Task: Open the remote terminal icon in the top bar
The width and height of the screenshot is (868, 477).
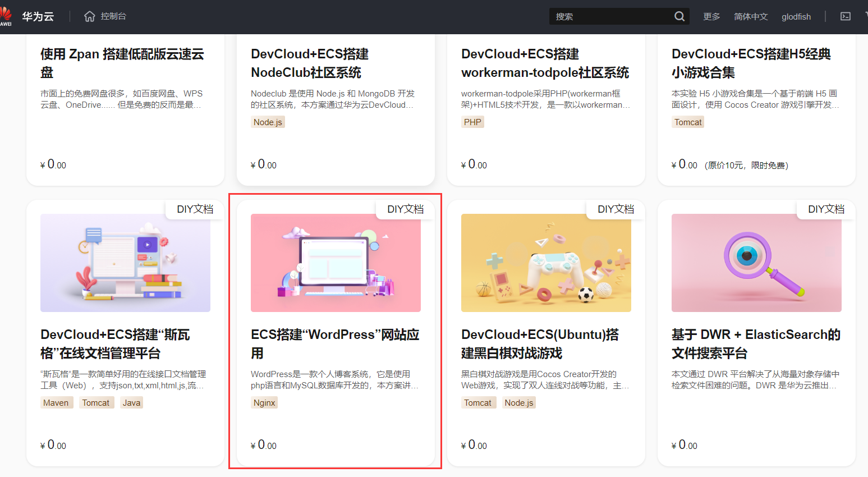Action: 846,16
